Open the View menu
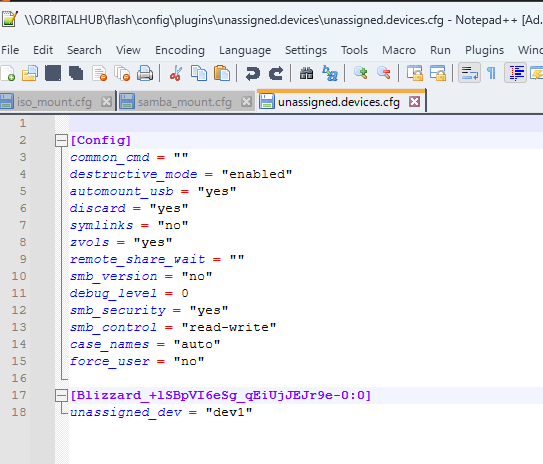Viewport: 543px width, 464px height. (128, 50)
